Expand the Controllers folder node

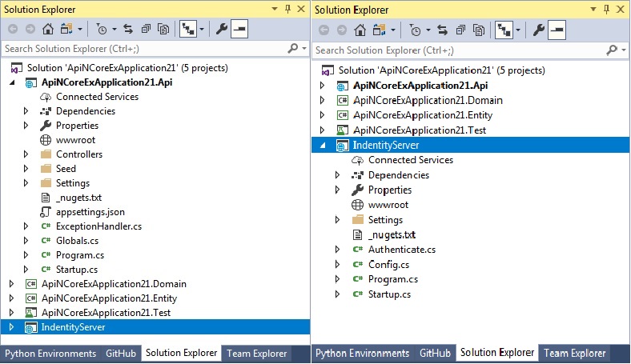pos(26,154)
